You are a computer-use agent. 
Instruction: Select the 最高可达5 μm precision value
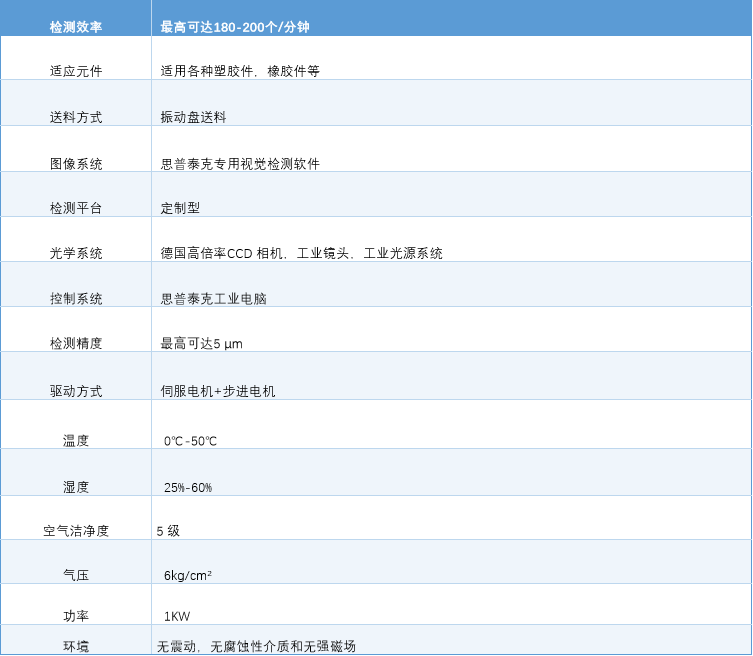coord(201,343)
